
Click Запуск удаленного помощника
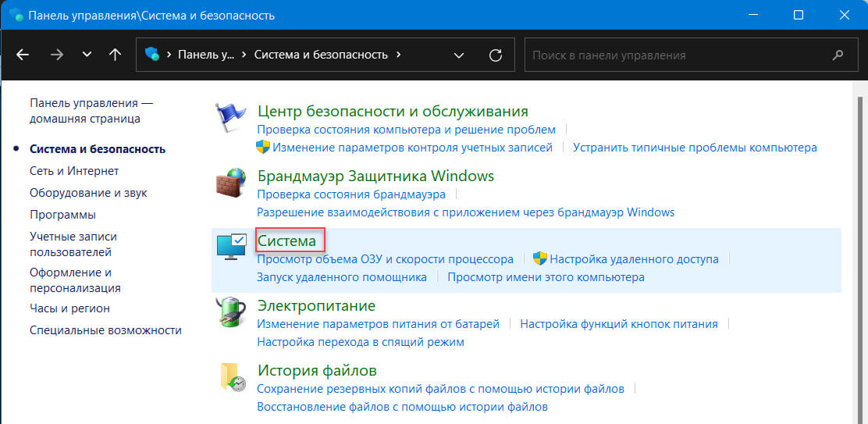[342, 276]
